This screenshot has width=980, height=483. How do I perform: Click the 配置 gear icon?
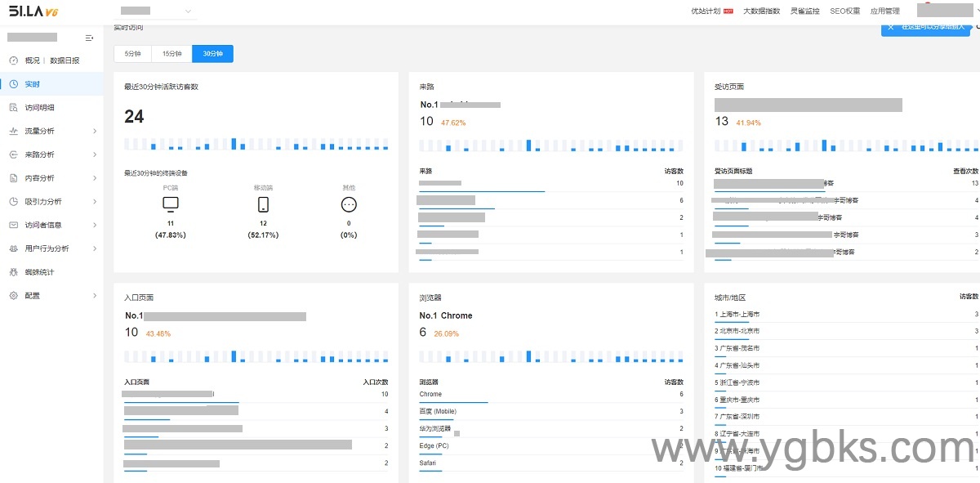(13, 296)
